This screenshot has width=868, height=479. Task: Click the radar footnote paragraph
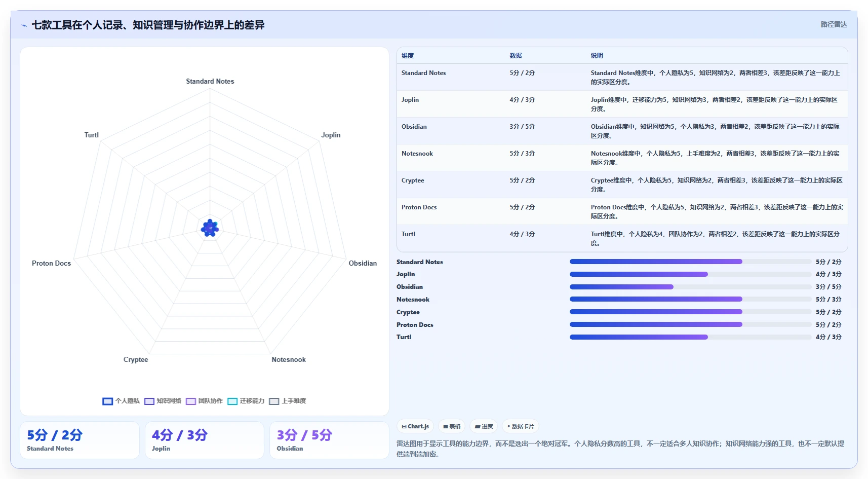pyautogui.click(x=620, y=449)
